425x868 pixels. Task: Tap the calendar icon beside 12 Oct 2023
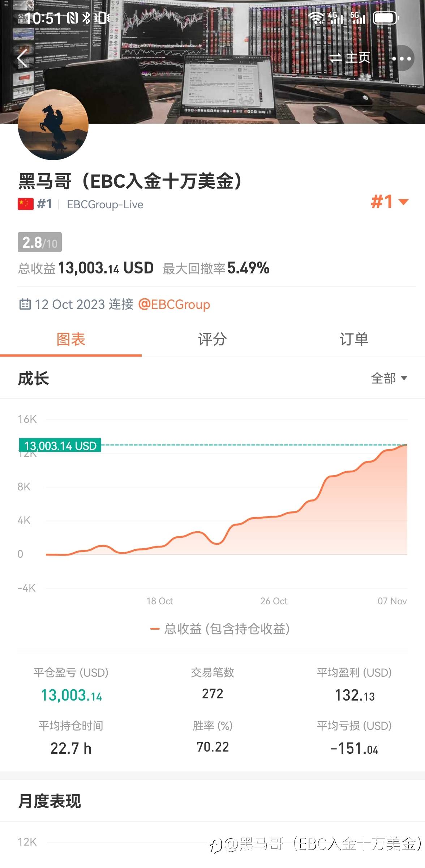25,304
